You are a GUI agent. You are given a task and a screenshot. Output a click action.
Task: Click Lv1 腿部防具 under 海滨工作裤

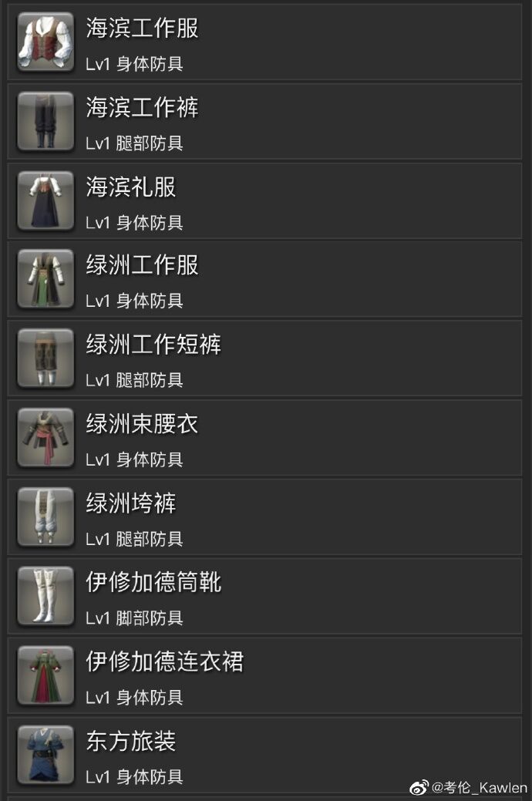tap(134, 143)
